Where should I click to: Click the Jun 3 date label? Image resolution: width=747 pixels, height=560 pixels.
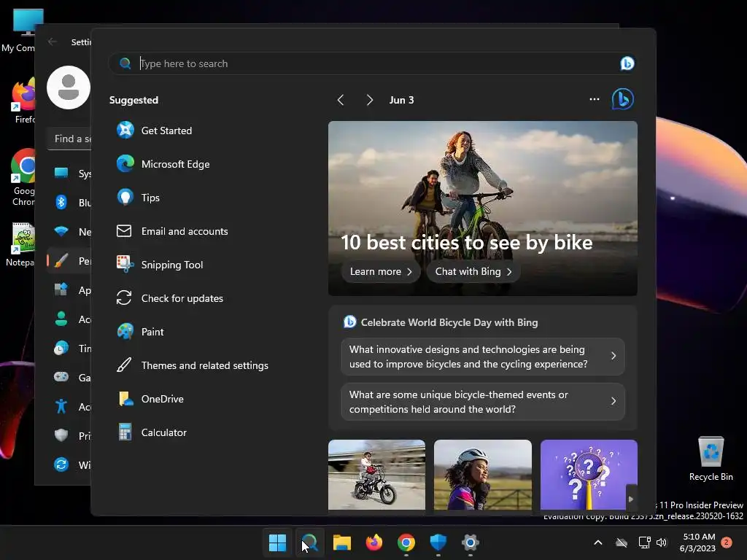point(401,100)
